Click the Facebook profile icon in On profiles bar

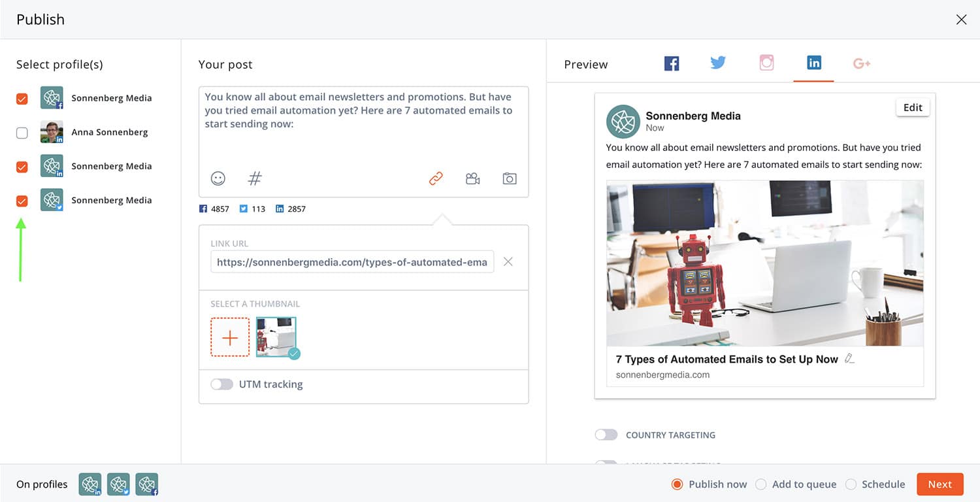tap(147, 484)
